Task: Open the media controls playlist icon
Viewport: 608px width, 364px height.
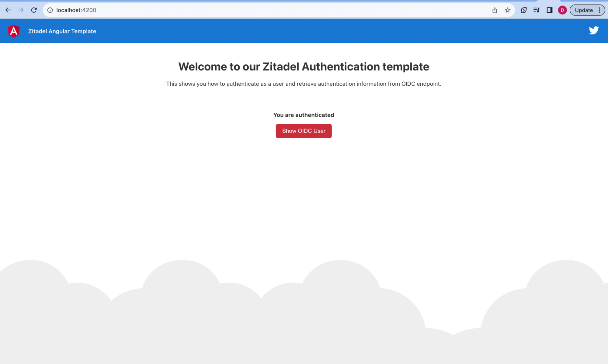Action: pyautogui.click(x=536, y=10)
